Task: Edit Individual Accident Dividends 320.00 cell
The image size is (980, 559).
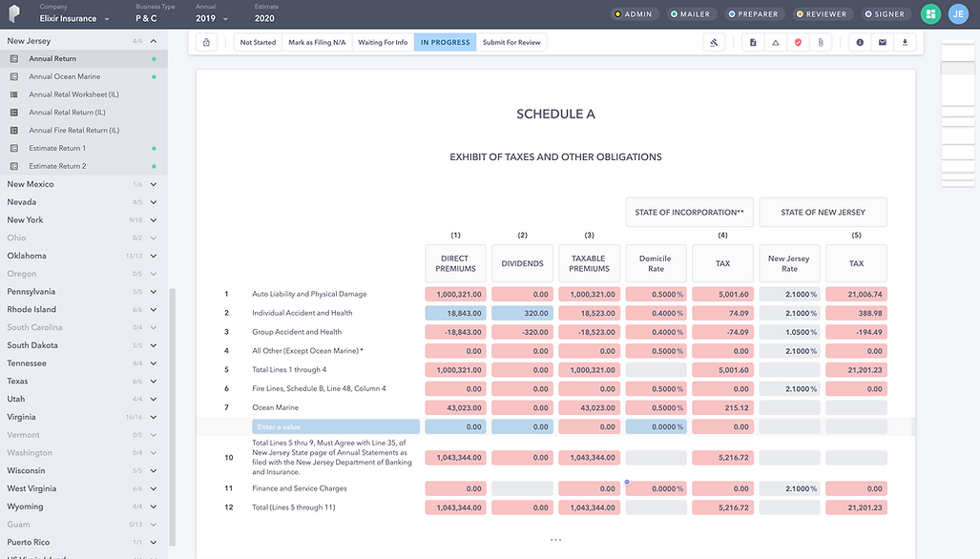Action: tap(523, 313)
